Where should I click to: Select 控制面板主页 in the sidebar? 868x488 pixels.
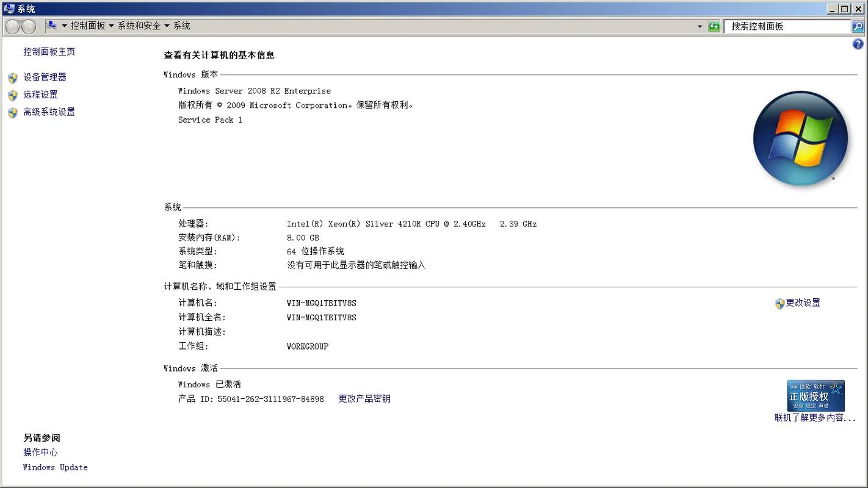49,52
